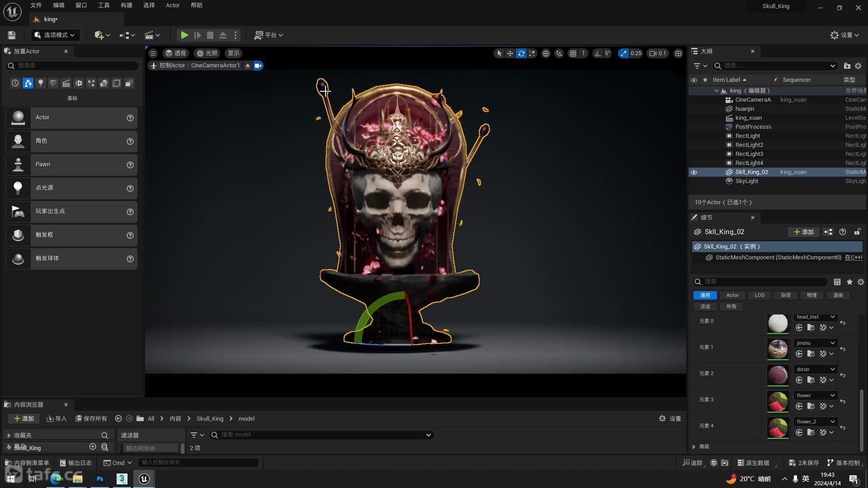The width and height of the screenshot is (868, 488).
Task: Expand the 高级 advanced section
Action: click(694, 446)
